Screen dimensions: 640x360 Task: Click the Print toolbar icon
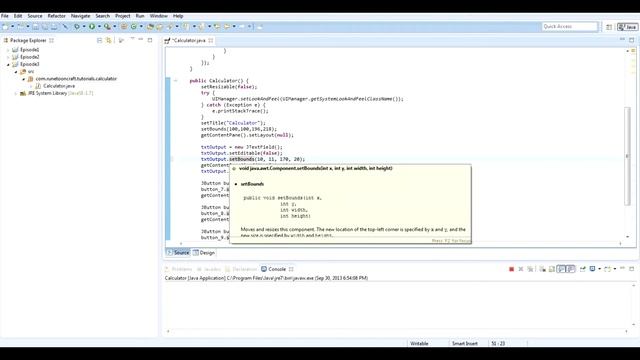tap(54, 27)
